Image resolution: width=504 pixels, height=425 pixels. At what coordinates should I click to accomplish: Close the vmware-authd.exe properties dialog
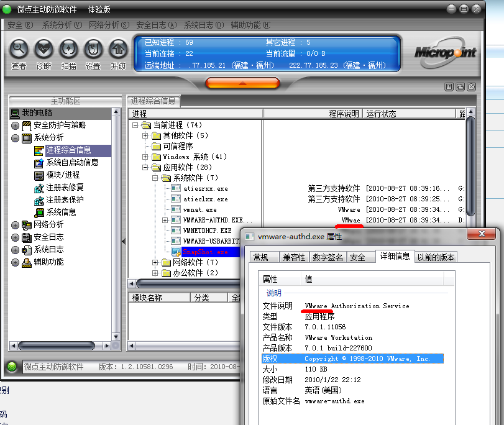(x=482, y=234)
